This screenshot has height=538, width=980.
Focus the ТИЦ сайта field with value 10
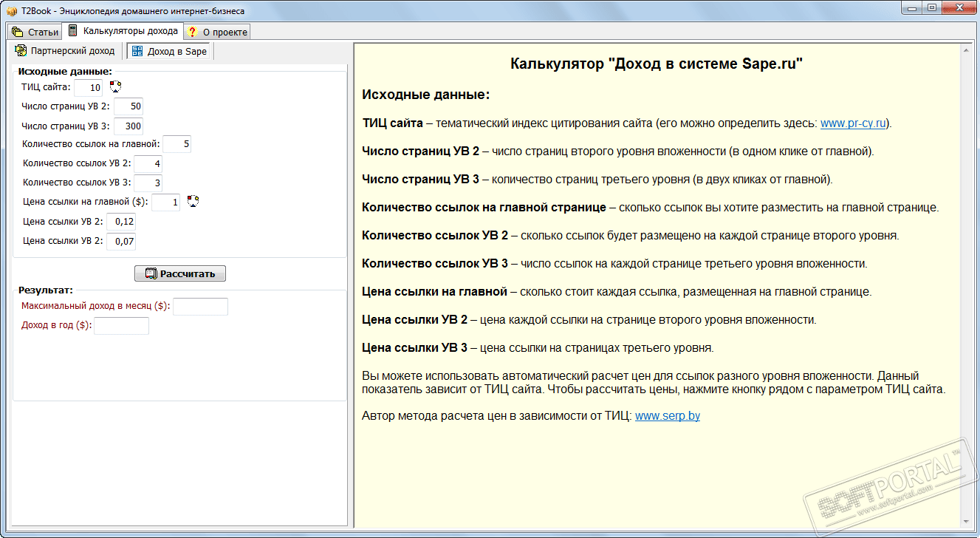tap(89, 88)
